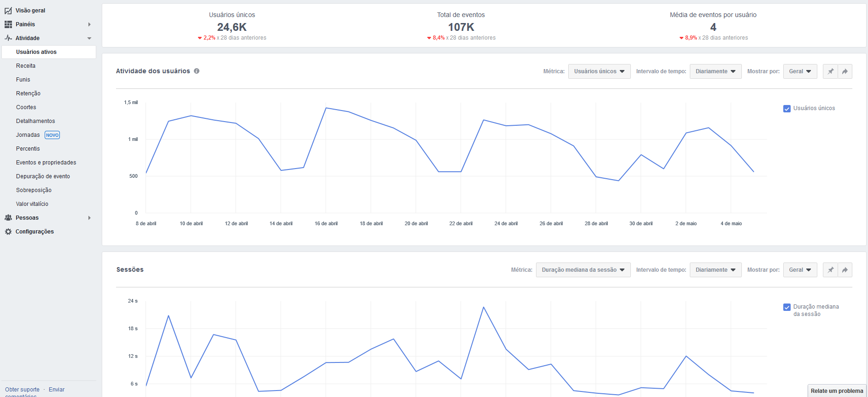Expand the Painéis submenu arrow
The height and width of the screenshot is (397, 868).
(89, 24)
